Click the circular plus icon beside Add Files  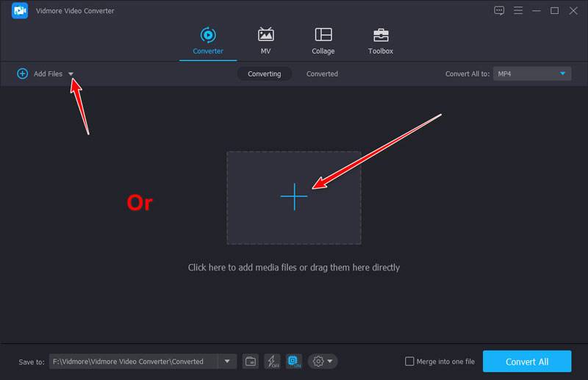tap(22, 74)
